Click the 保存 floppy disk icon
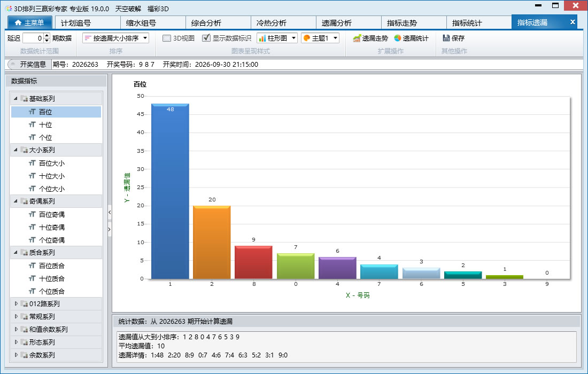This screenshot has height=374, width=588. pos(446,38)
